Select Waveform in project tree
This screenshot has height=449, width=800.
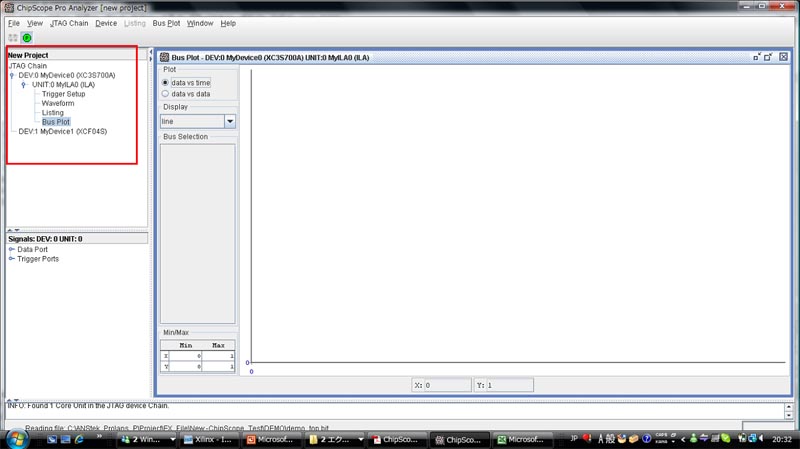tap(58, 103)
